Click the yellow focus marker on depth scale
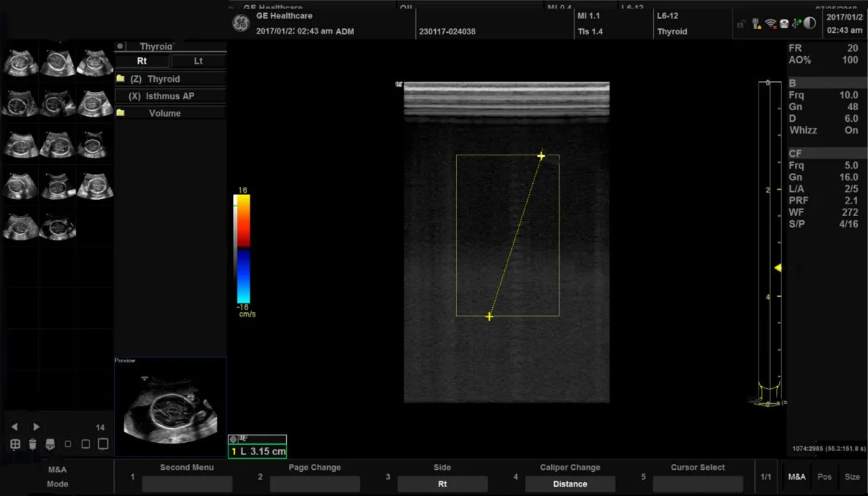868x496 pixels. [x=778, y=268]
